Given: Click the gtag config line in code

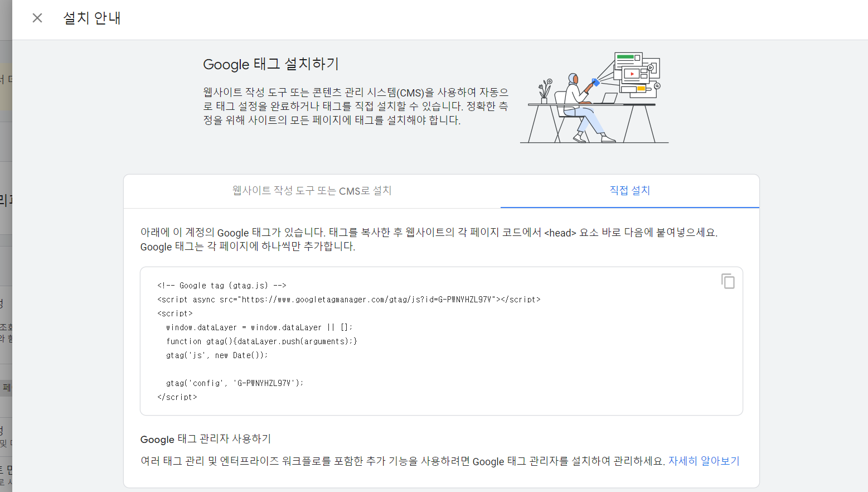Looking at the screenshot, I should point(235,383).
